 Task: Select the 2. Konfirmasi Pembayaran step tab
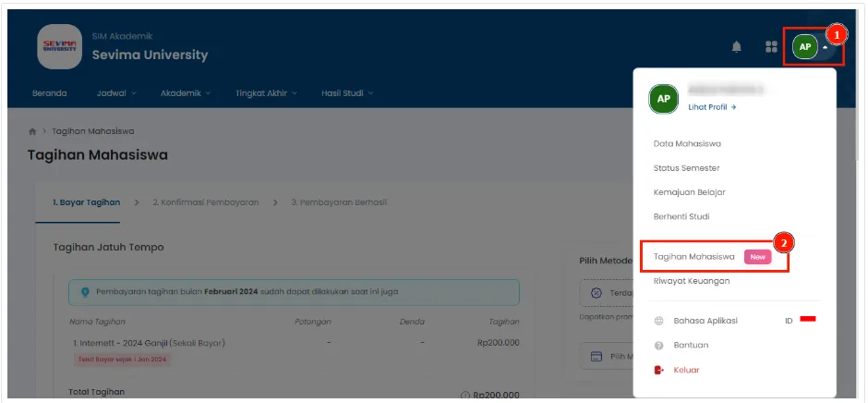pos(205,202)
